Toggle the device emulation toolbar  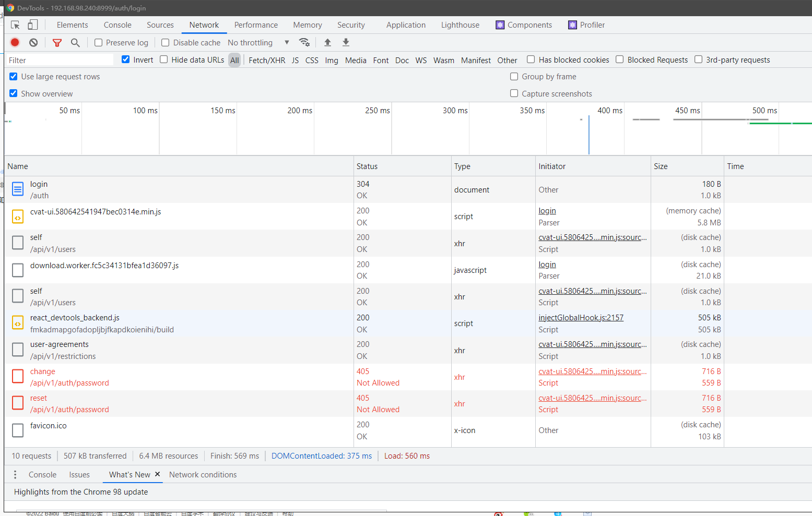pyautogui.click(x=32, y=25)
